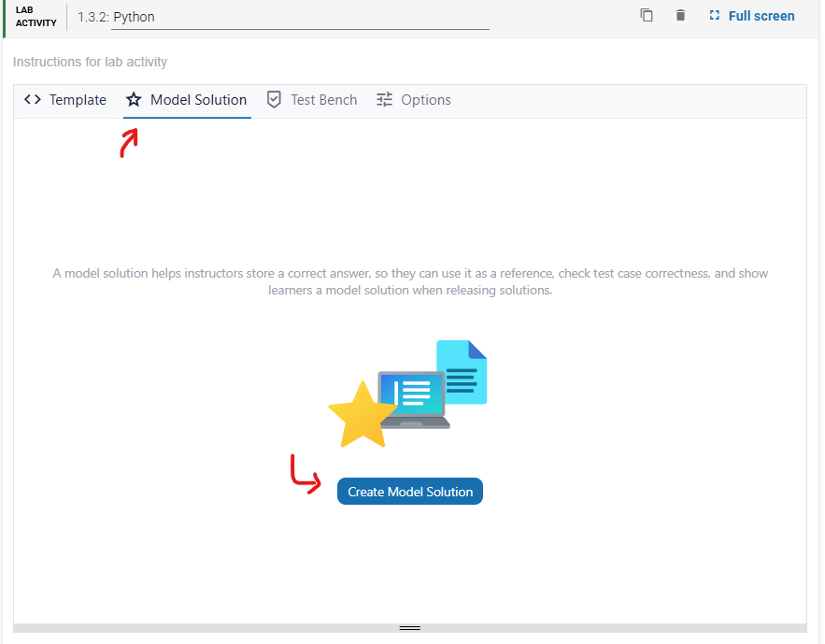
Task: Click the model solution illustration image
Action: point(407,394)
